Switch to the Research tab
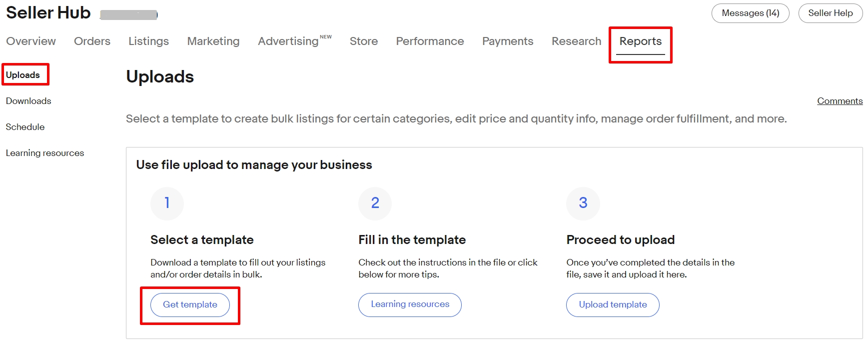This screenshot has height=344, width=868. (576, 41)
